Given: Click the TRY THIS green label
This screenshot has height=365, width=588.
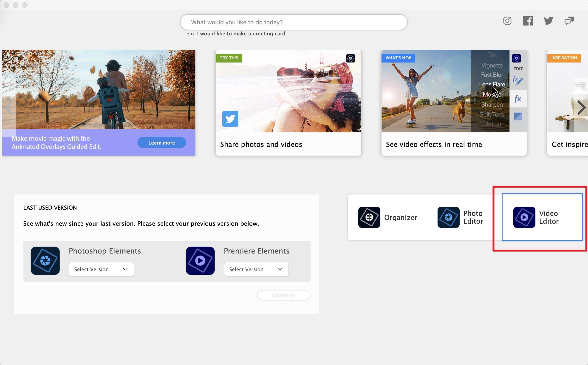Looking at the screenshot, I should tap(229, 58).
